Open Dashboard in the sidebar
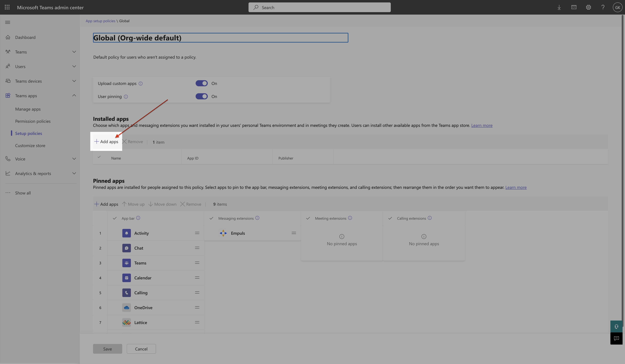The height and width of the screenshot is (364, 625). coord(25,37)
